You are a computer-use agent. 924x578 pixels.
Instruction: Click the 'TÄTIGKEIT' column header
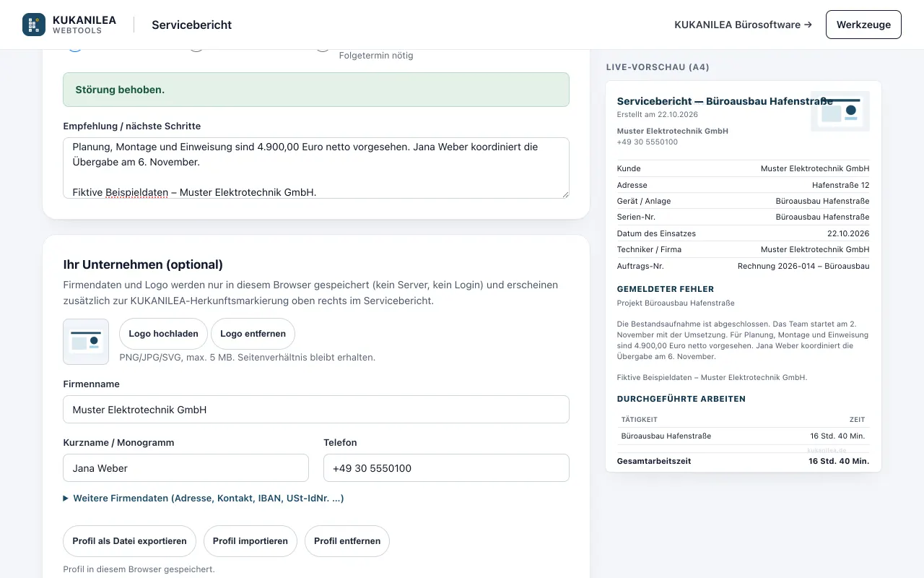tap(640, 420)
